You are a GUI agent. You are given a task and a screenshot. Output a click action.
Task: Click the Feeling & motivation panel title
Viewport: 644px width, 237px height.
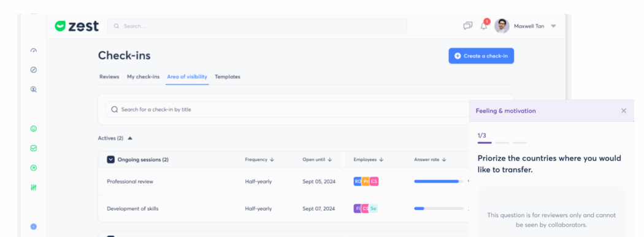[x=505, y=111]
